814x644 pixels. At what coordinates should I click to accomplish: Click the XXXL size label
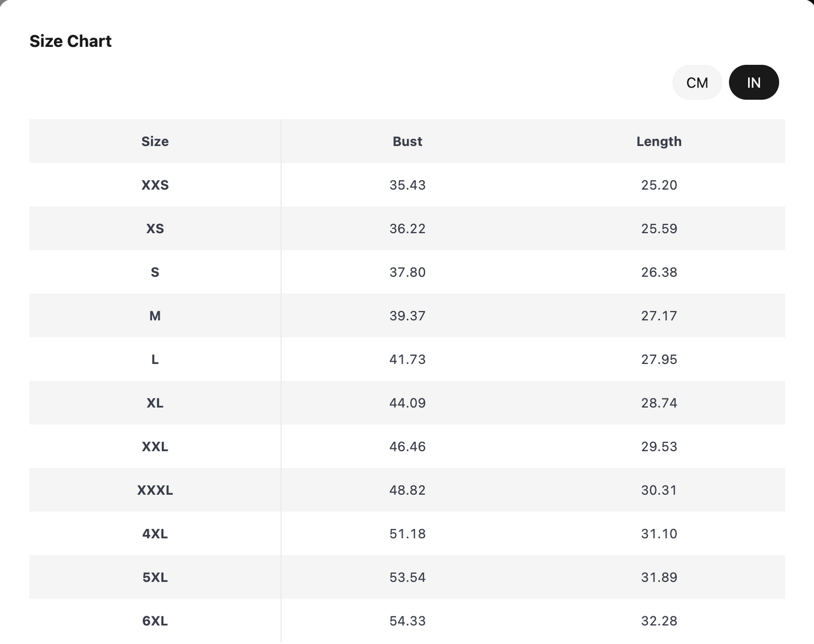[155, 490]
